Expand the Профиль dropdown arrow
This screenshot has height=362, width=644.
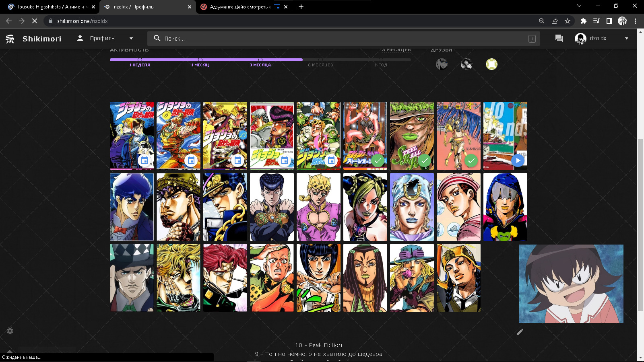pyautogui.click(x=131, y=39)
